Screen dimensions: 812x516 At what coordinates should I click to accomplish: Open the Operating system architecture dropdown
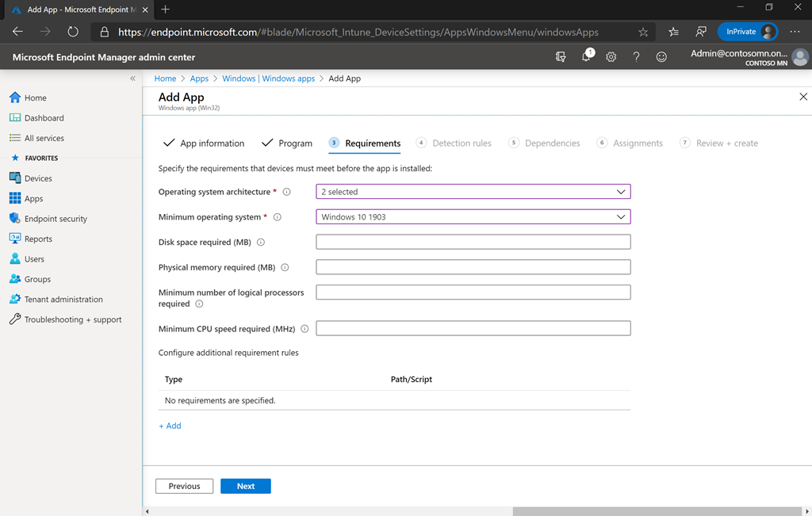coord(473,191)
